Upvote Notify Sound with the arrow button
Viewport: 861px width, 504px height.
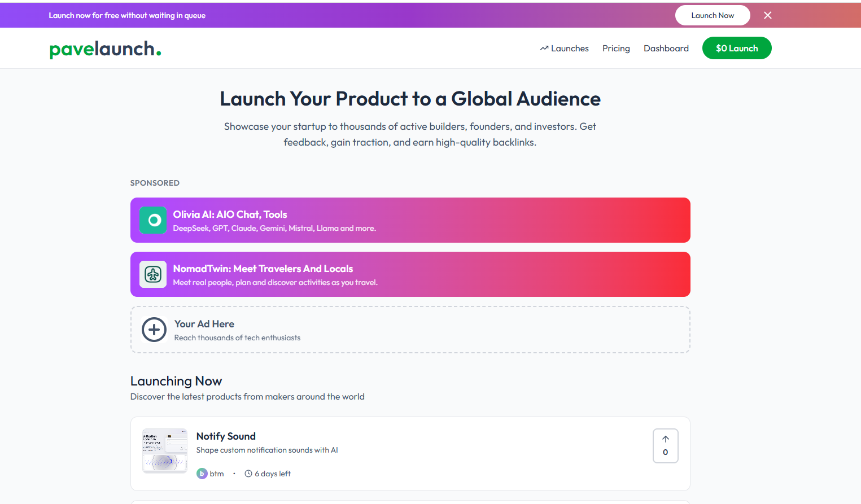[x=666, y=446]
